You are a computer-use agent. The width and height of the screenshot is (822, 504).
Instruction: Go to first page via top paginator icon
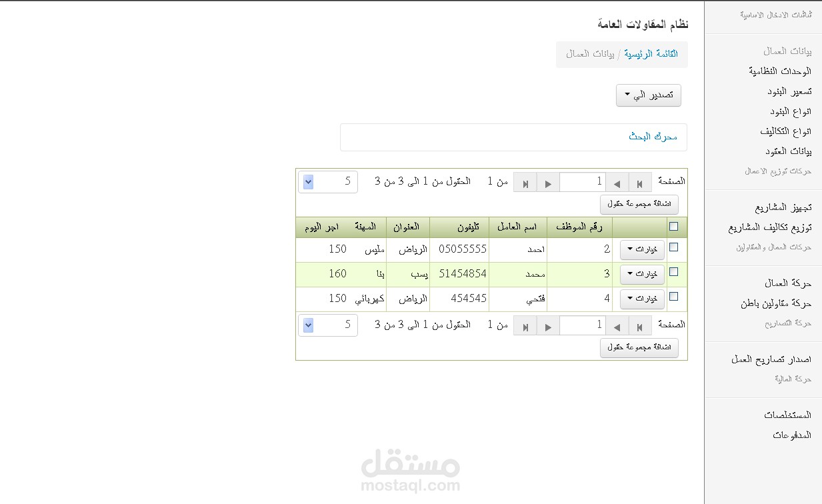(639, 181)
